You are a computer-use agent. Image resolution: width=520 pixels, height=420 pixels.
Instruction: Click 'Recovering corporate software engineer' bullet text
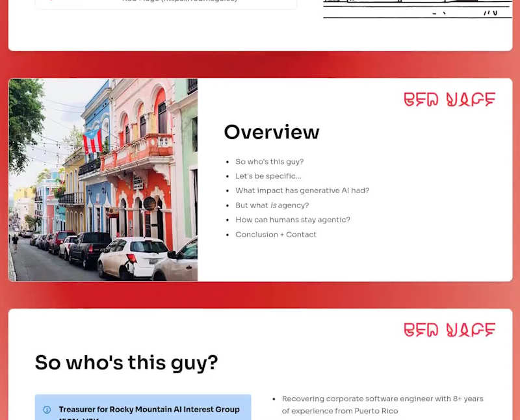[x=382, y=405]
